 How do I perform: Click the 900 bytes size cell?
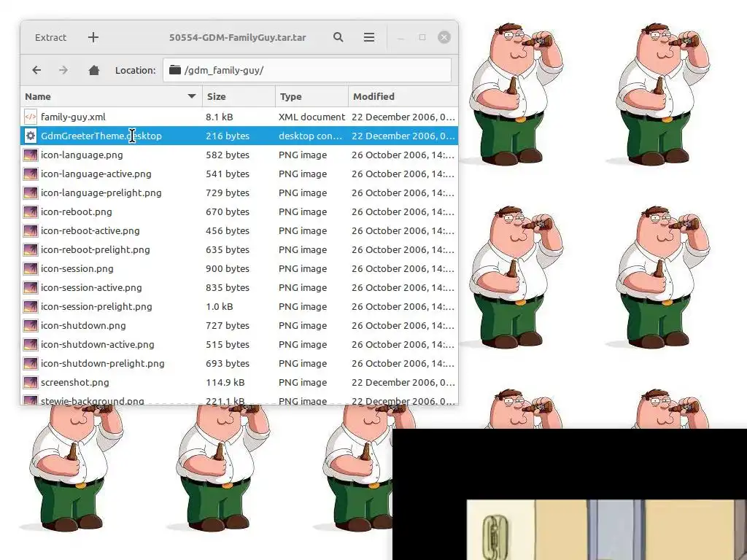coord(228,268)
